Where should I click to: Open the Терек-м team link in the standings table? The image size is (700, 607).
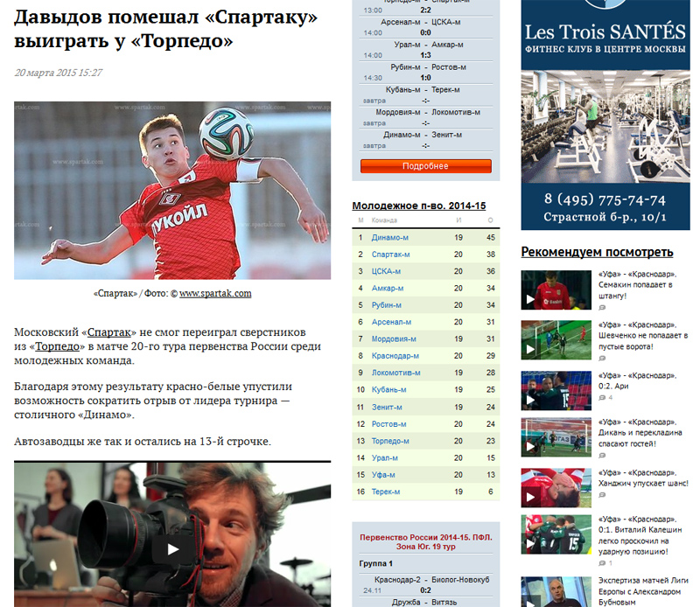click(386, 492)
